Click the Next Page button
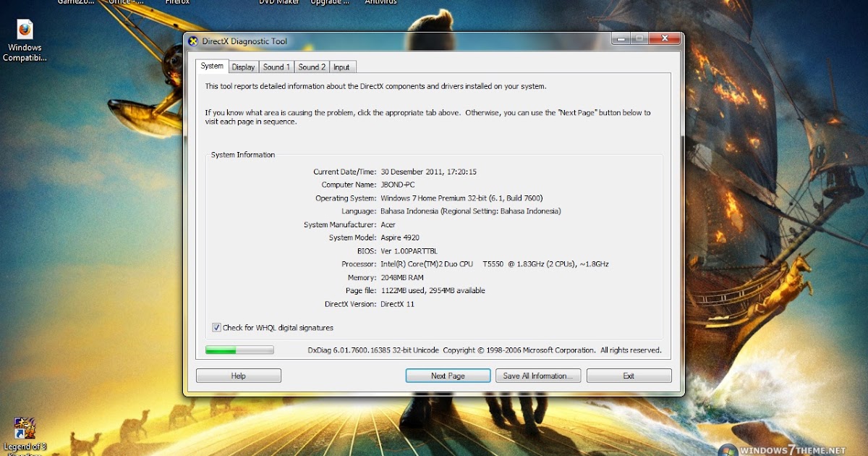Viewport: 868px width, 456px height. [448, 376]
